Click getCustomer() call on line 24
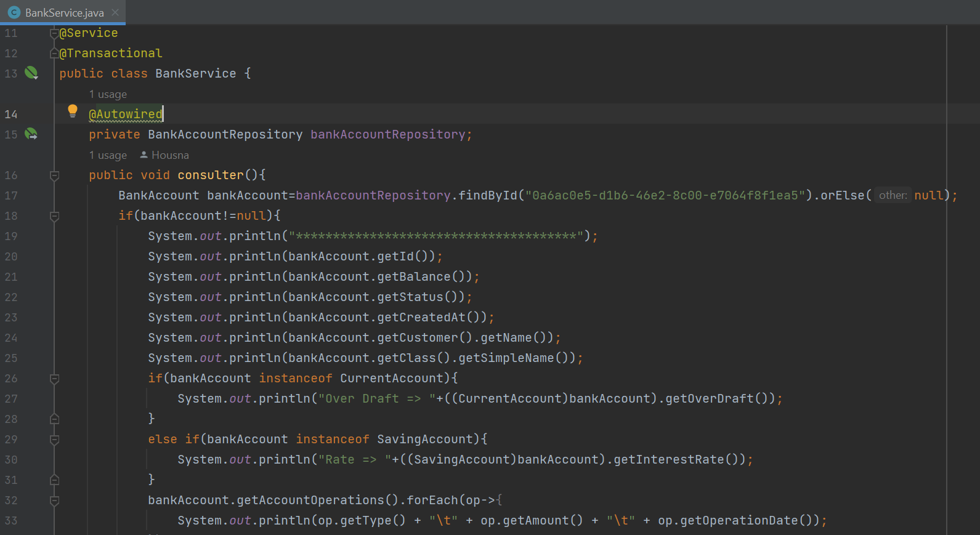 pos(425,337)
